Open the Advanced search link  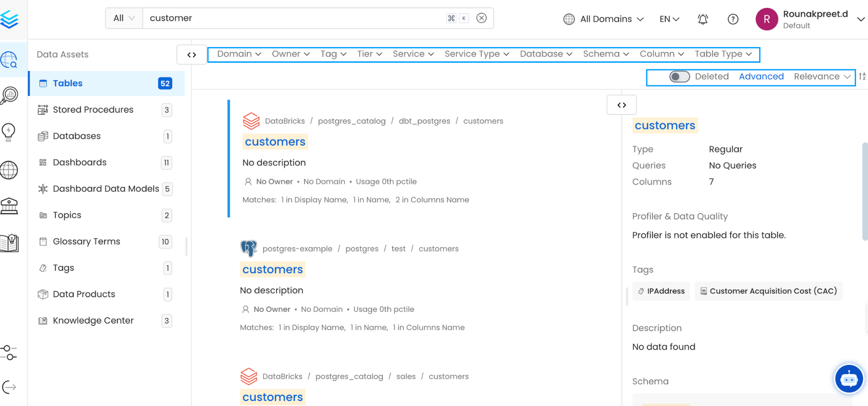(761, 77)
